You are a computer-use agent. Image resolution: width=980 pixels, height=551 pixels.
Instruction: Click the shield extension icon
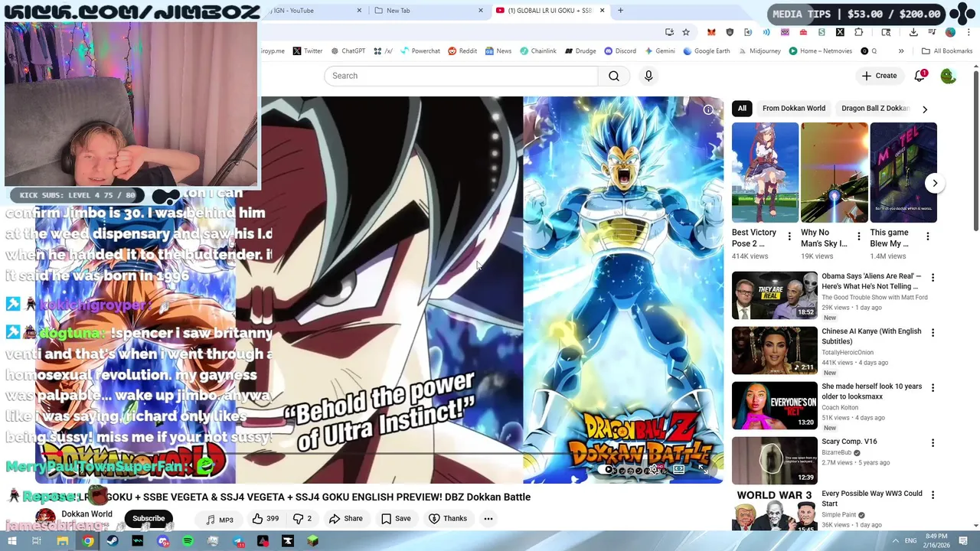click(x=730, y=32)
